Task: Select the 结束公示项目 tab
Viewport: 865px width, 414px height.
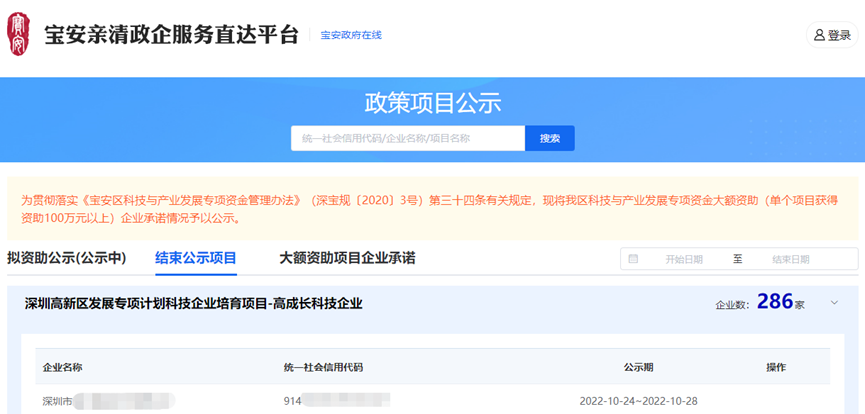Action: click(x=196, y=258)
